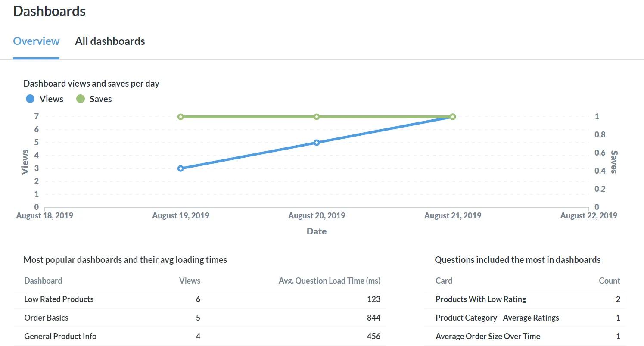Screen dimensions: 644x346
Task: Open the Order Basics dashboard row
Action: [x=199, y=318]
